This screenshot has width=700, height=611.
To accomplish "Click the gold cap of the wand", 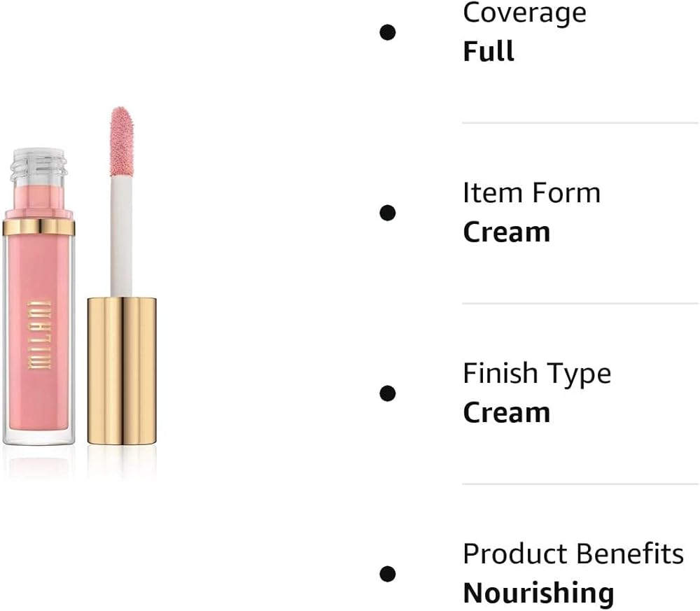I will pyautogui.click(x=122, y=370).
